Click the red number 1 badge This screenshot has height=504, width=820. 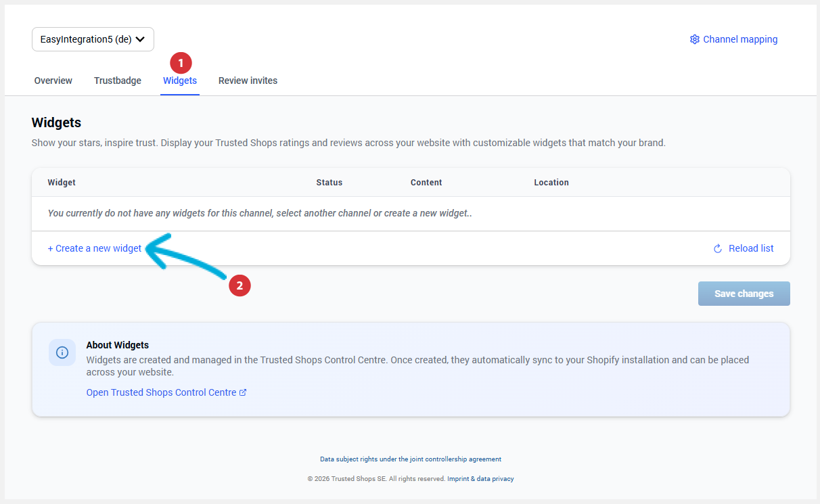click(181, 63)
